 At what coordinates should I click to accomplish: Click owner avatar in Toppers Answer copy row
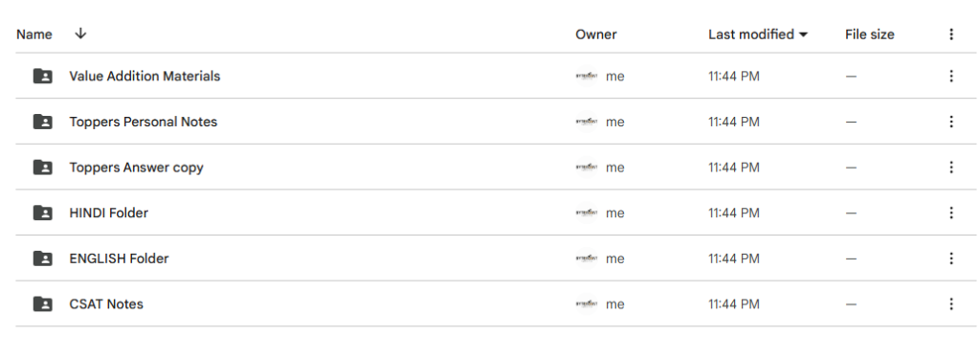click(587, 168)
